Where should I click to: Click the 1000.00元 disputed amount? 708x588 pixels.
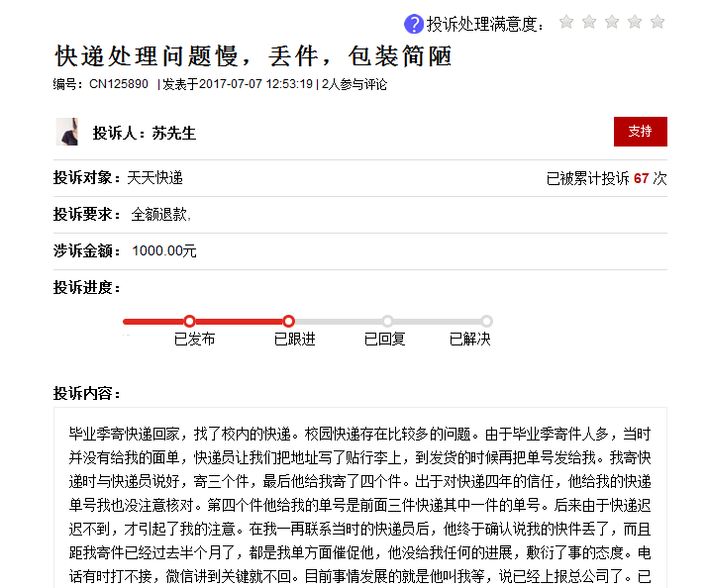click(x=164, y=250)
